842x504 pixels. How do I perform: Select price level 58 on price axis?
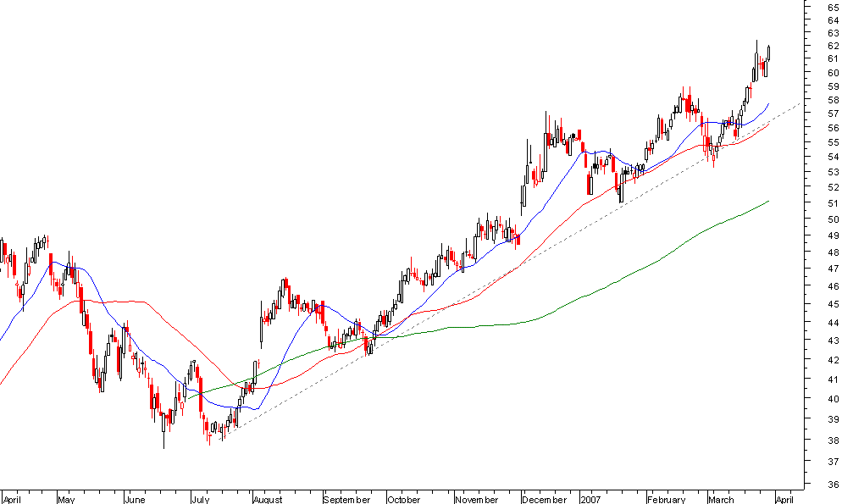pos(834,100)
